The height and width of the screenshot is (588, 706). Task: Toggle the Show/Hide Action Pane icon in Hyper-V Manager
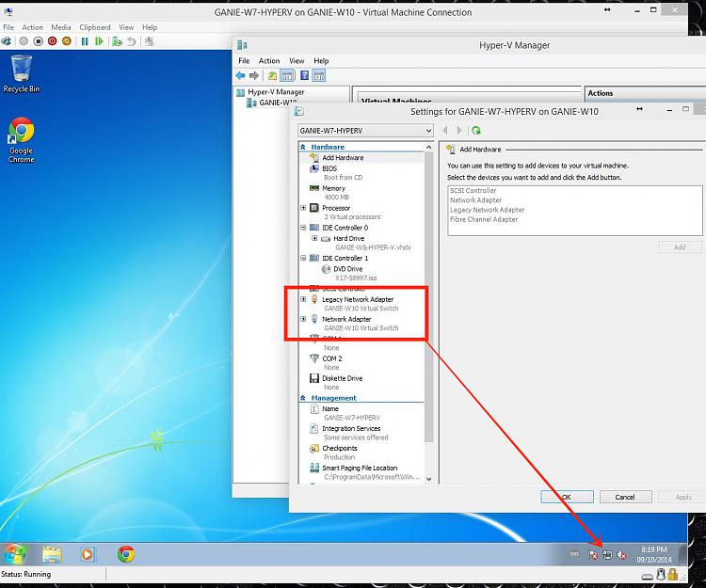[319, 75]
